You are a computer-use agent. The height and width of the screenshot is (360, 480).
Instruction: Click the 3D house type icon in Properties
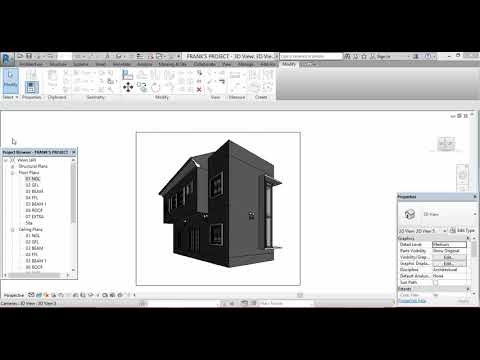(410, 214)
